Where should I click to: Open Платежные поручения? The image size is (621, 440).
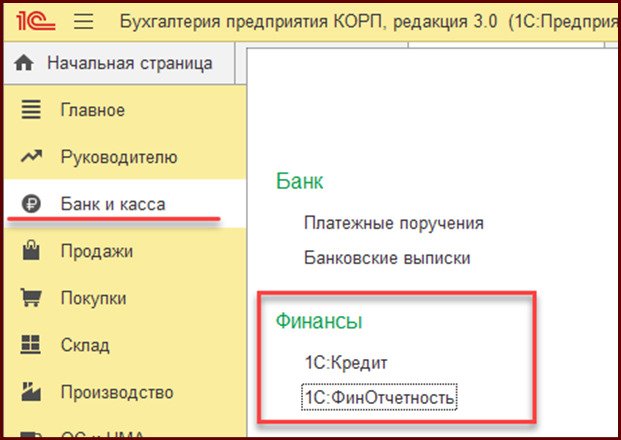click(394, 223)
